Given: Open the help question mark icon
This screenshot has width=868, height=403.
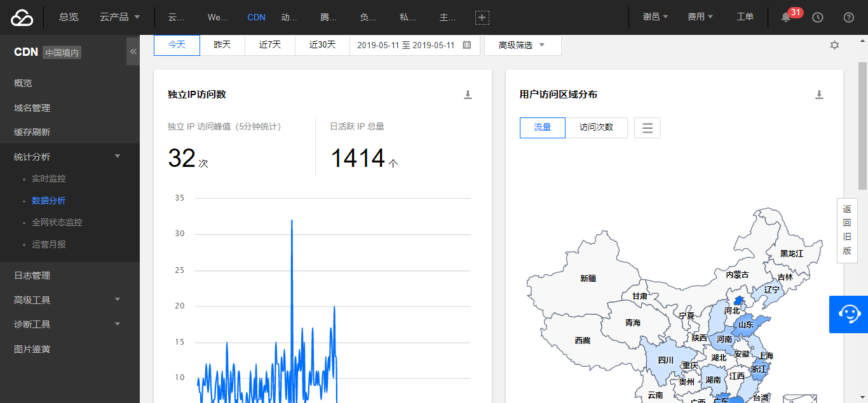Looking at the screenshot, I should (849, 17).
